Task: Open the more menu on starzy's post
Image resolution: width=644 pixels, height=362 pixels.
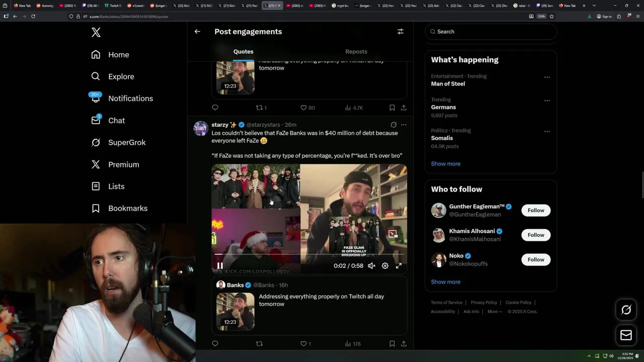Action: [x=404, y=125]
